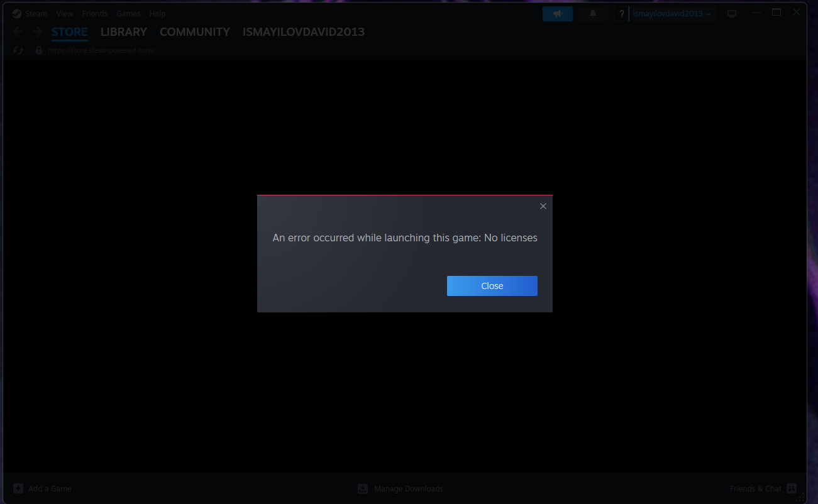This screenshot has width=818, height=504.
Task: Open the ISMAYILOVDAVID2013 profile tab
Action: tap(304, 32)
